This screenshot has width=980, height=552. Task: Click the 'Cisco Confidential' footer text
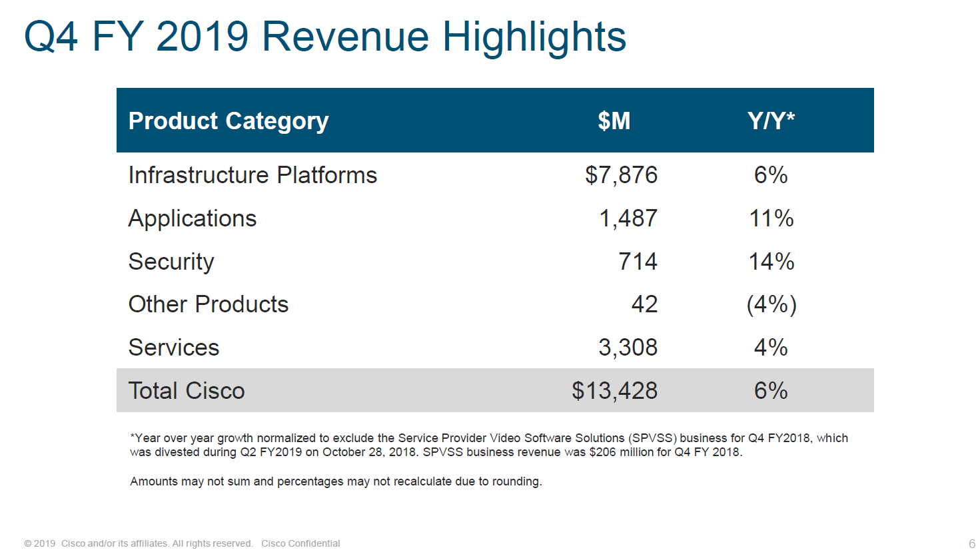(x=300, y=543)
